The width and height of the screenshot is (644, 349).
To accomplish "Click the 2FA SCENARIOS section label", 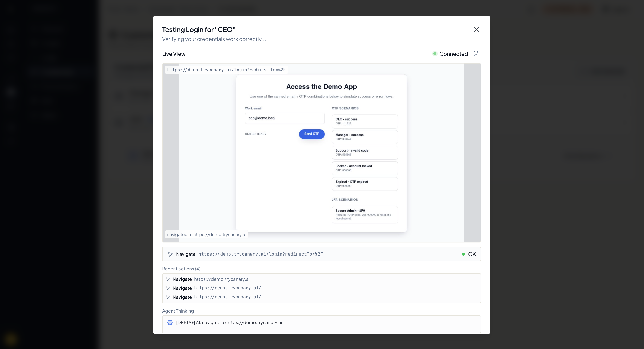I will click(x=345, y=200).
